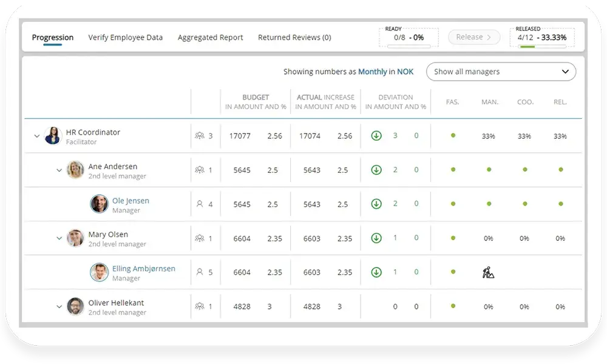Click budget value 4828 for Oliver Hellekant
This screenshot has width=607, height=364.
coord(242,307)
